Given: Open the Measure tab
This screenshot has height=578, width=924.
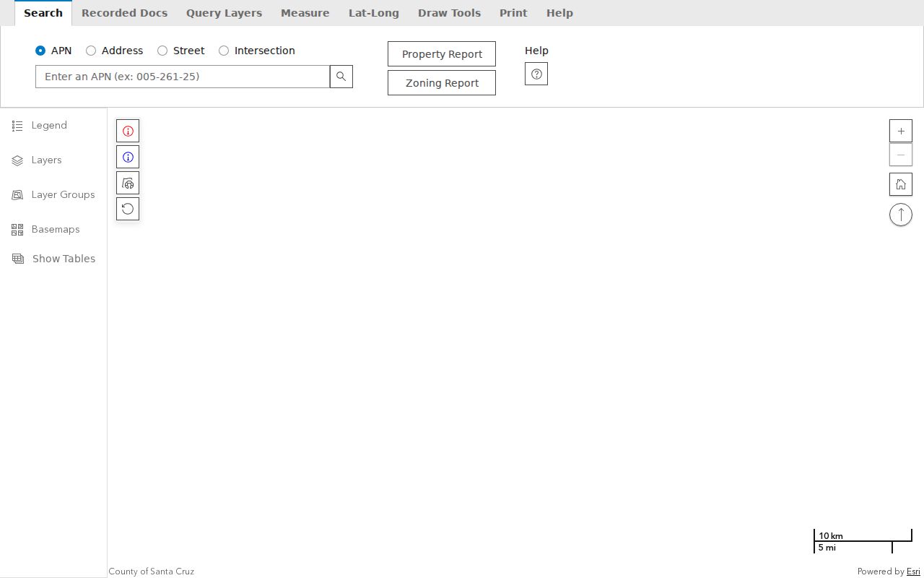Looking at the screenshot, I should (305, 13).
